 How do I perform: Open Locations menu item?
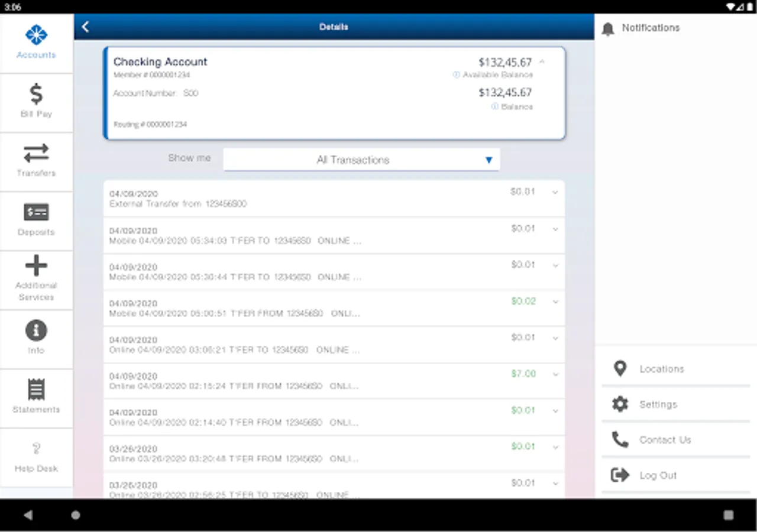click(675, 369)
